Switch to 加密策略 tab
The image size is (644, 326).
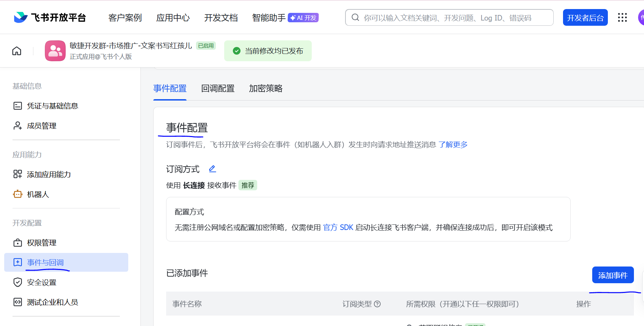click(x=266, y=88)
